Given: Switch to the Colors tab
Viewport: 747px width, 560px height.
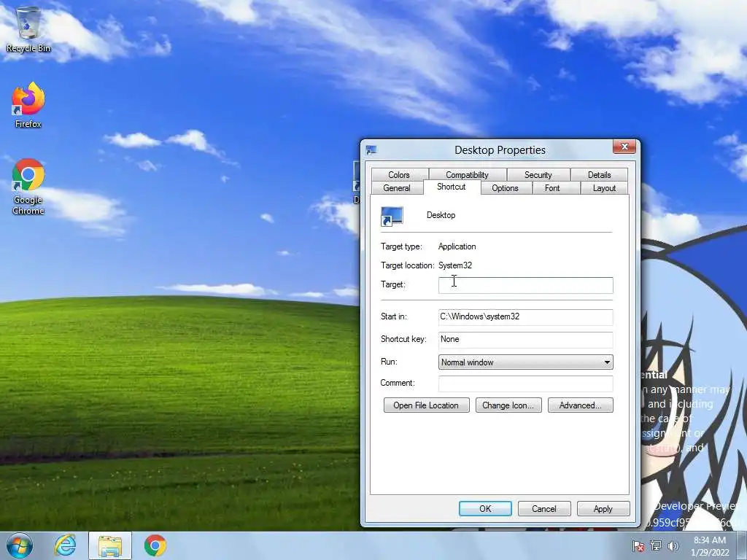Looking at the screenshot, I should [399, 175].
